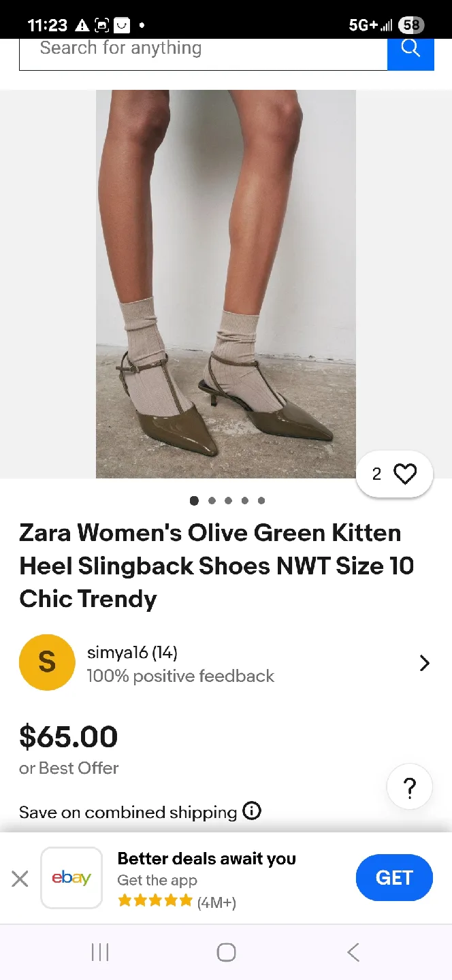The height and width of the screenshot is (980, 452).
Task: Open the seller profile via right chevron
Action: click(424, 662)
